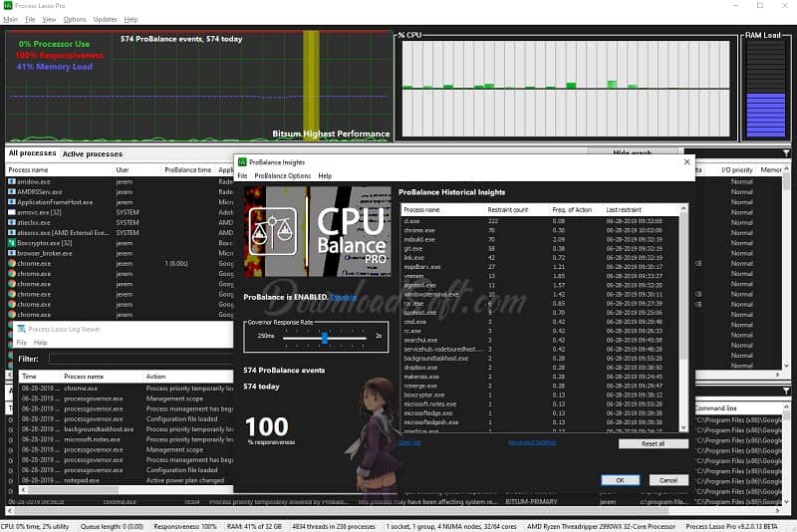Viewport: 797px width, 532px height.
Task: Click the filter funnel icon above Command line
Action: coord(786,391)
